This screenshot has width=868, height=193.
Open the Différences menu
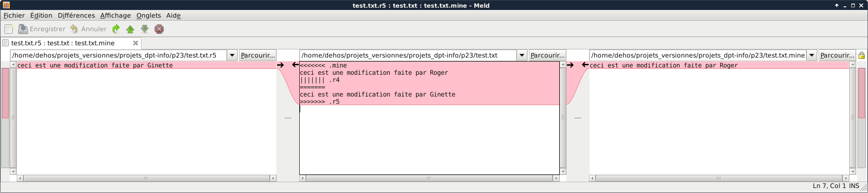[76, 15]
